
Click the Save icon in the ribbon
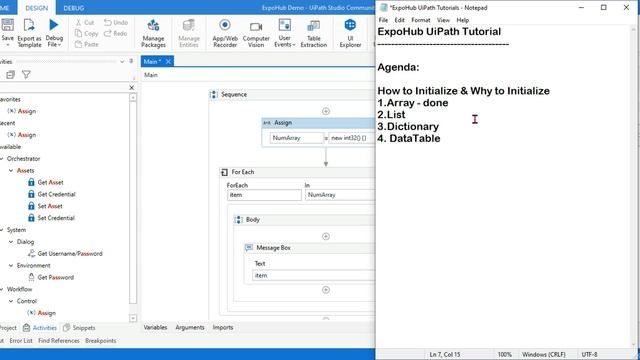pyautogui.click(x=7, y=25)
